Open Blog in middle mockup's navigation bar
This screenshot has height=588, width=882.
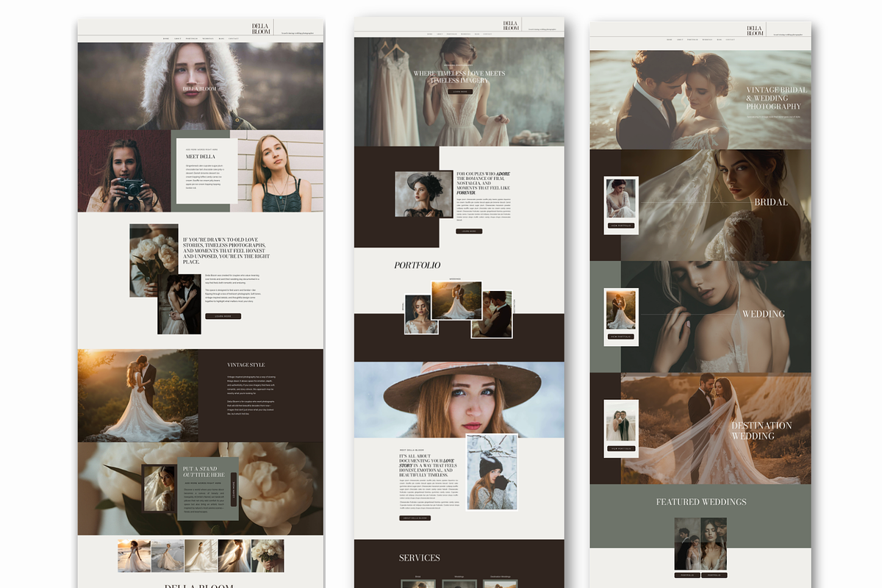click(x=477, y=34)
